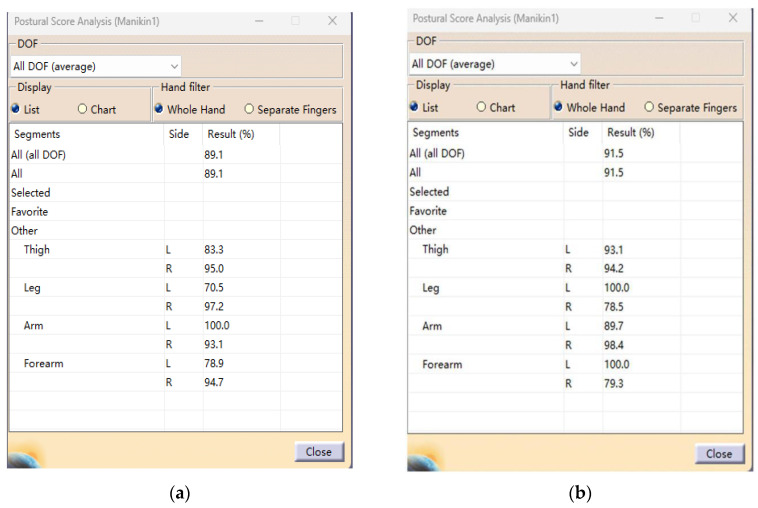Click Favorite row in left dialog list

tap(29, 212)
